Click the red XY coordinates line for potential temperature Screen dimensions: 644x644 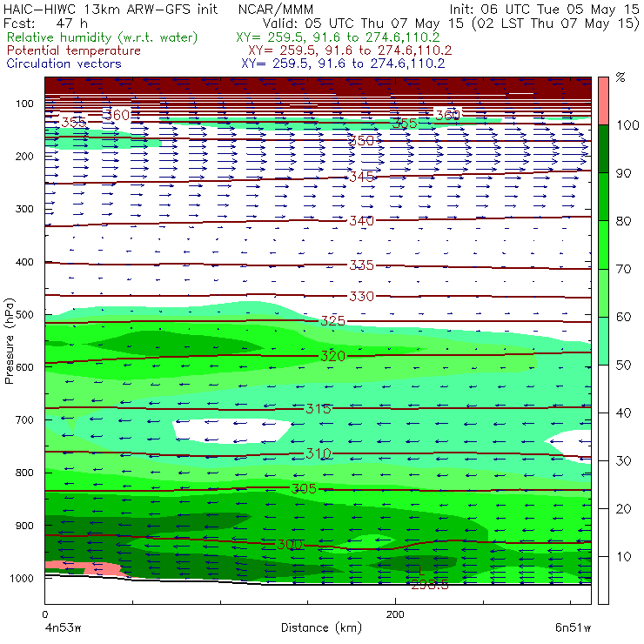tap(350, 50)
